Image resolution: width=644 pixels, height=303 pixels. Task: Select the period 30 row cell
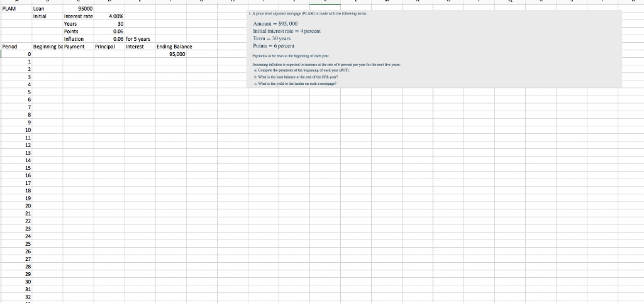[x=16, y=282]
